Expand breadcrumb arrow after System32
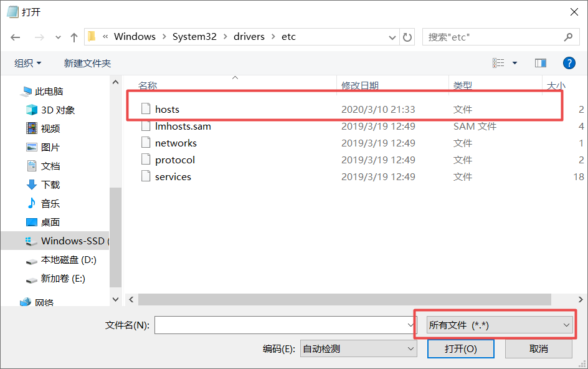The width and height of the screenshot is (588, 369). 225,36
